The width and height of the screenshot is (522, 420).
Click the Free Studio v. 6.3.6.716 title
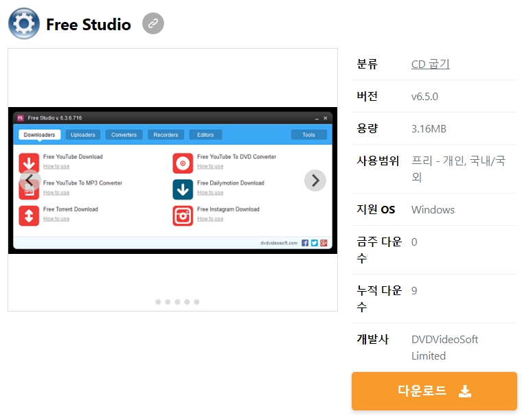coord(54,118)
